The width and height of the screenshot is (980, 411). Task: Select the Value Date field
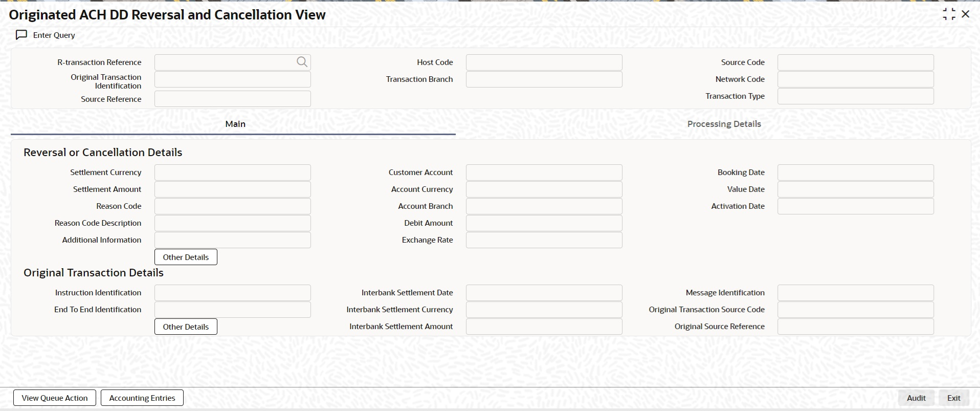pos(856,189)
